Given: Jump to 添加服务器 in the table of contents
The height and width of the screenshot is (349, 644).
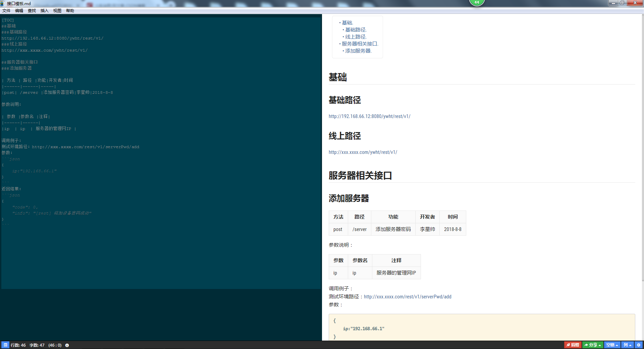Looking at the screenshot, I should tap(358, 51).
